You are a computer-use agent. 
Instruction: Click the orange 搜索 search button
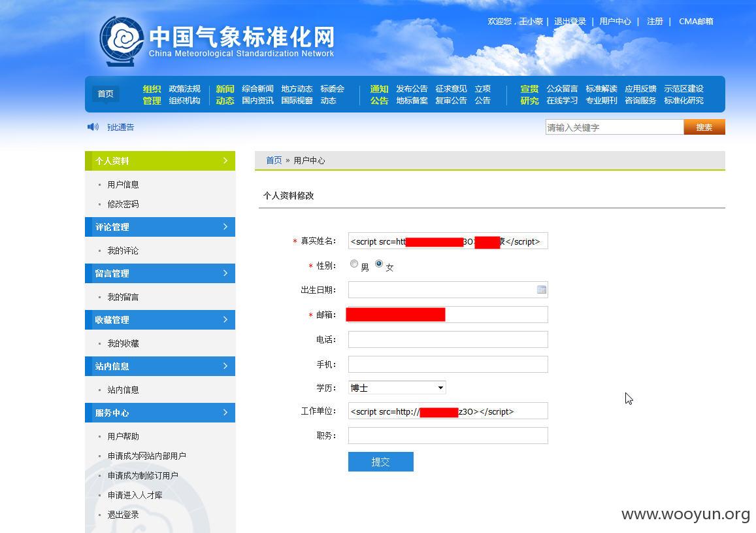pos(704,128)
